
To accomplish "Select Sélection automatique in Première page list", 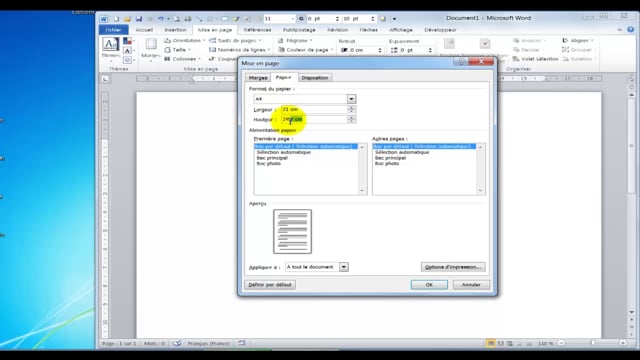I will (x=284, y=152).
